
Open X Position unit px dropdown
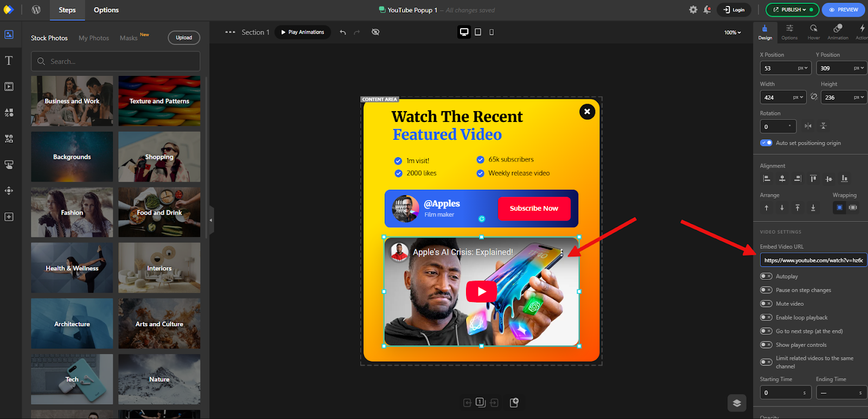(803, 68)
